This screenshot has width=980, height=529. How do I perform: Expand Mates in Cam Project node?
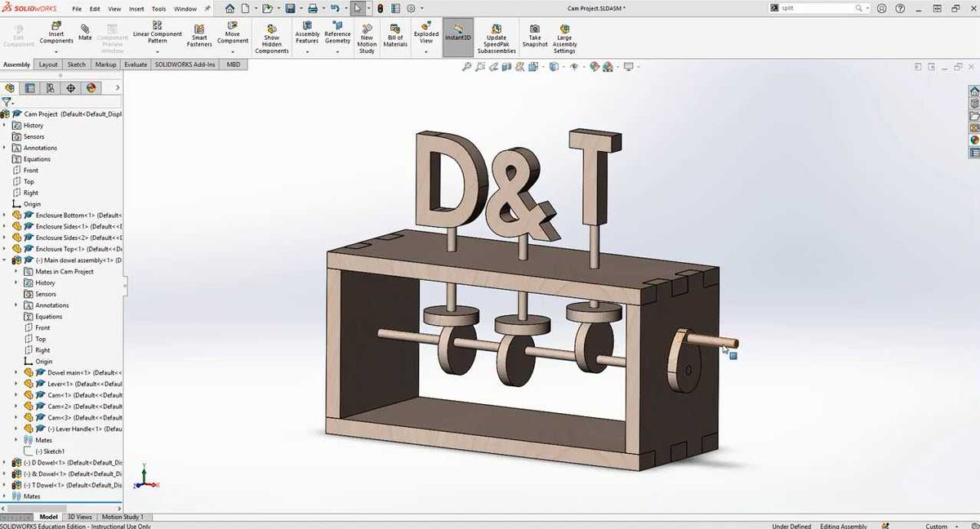point(16,271)
